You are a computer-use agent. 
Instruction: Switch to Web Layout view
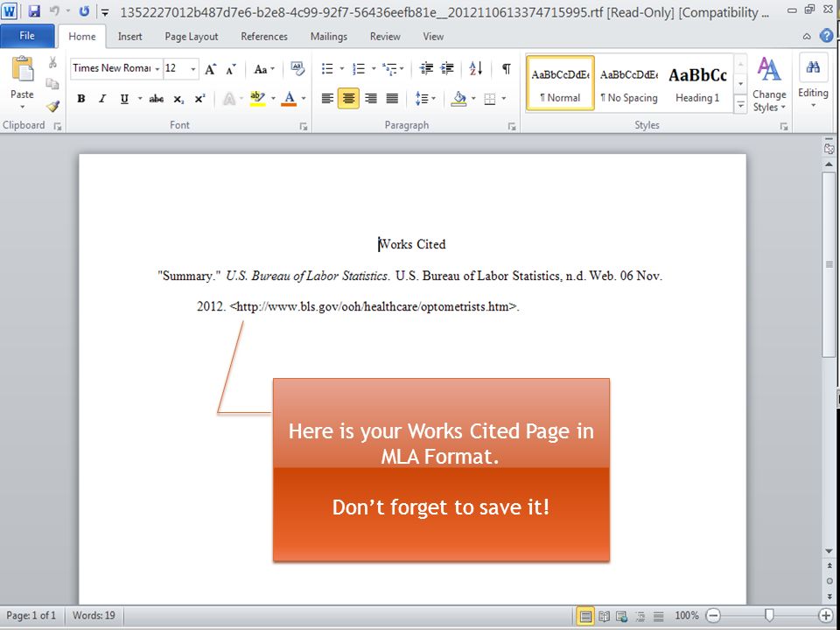coord(621,616)
